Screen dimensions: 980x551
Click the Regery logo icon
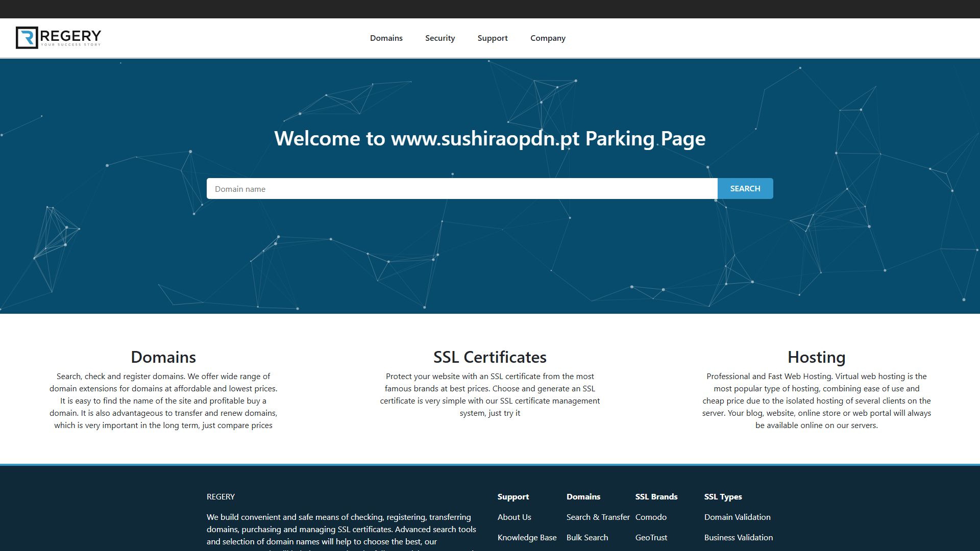click(27, 38)
